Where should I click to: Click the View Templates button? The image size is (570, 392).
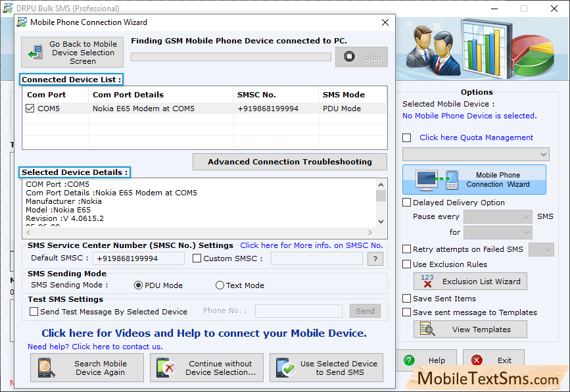click(470, 329)
